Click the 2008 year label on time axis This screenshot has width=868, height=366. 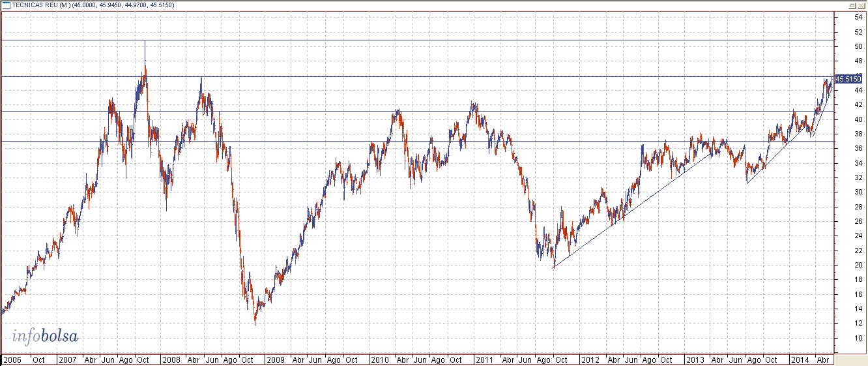coord(171,359)
